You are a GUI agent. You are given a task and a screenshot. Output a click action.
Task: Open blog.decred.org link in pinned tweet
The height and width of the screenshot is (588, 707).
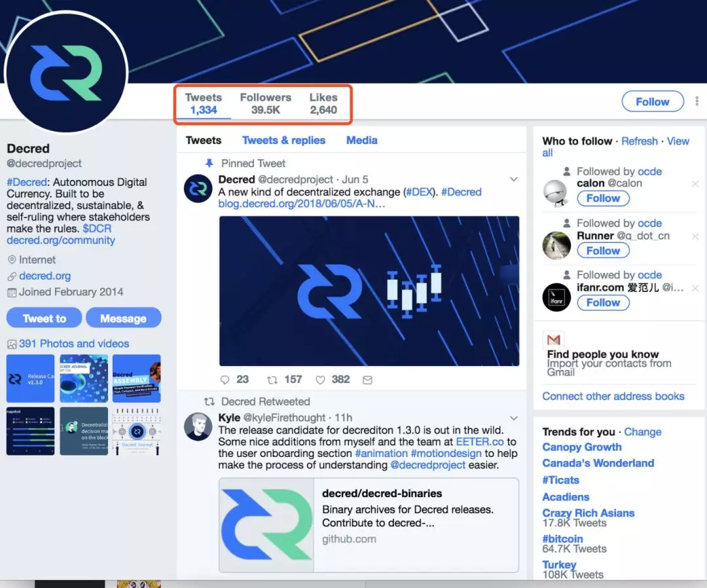point(302,204)
